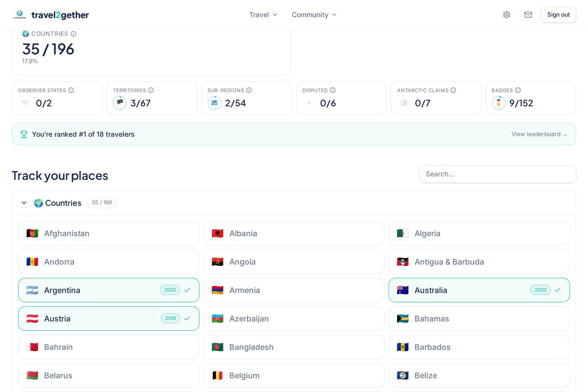
Task: Open the Community dropdown menu
Action: coord(314,15)
